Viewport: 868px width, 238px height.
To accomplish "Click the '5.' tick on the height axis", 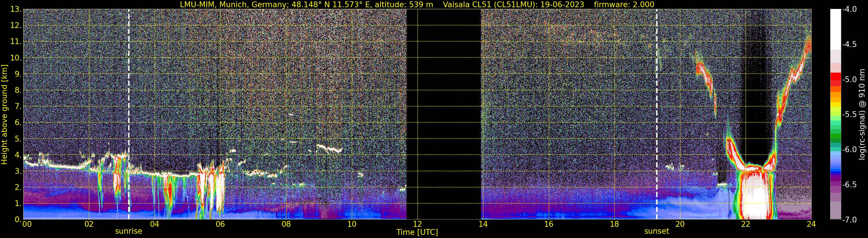I will pyautogui.click(x=18, y=139).
